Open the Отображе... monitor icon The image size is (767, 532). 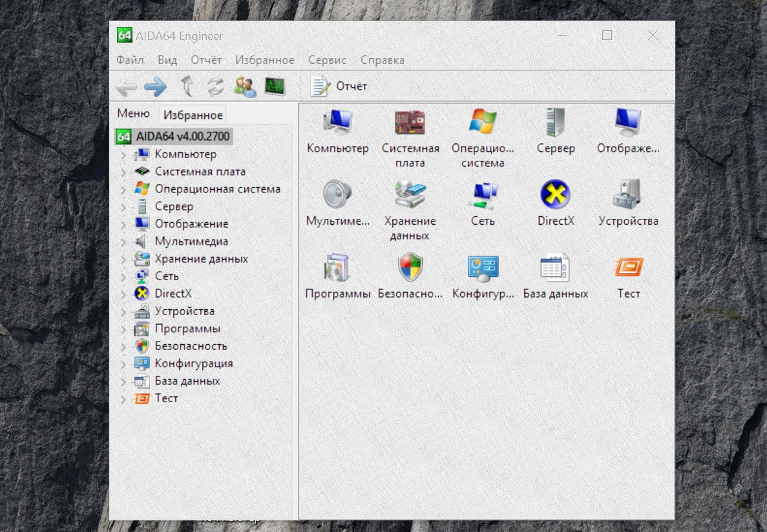click(628, 122)
